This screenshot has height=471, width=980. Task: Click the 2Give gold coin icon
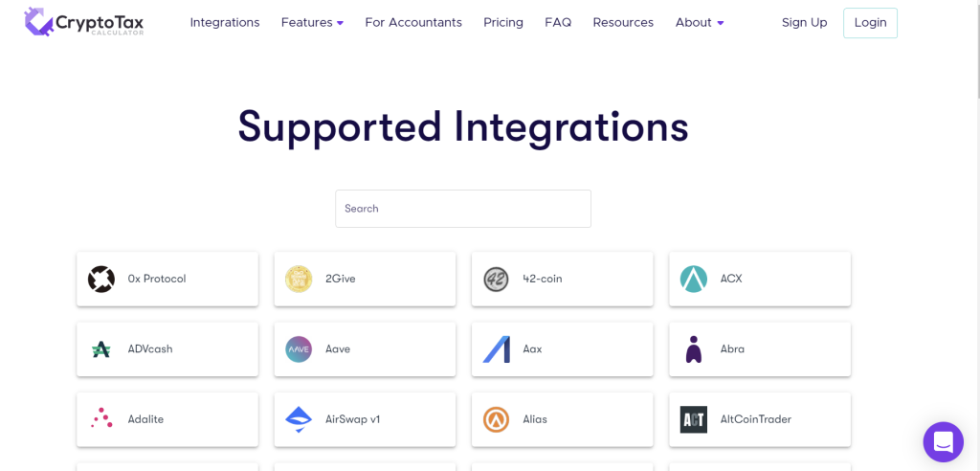(x=299, y=279)
